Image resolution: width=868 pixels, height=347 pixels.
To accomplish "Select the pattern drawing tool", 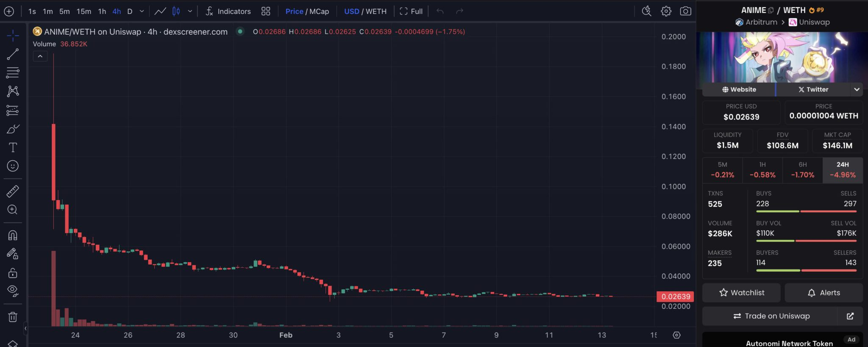I will [13, 91].
